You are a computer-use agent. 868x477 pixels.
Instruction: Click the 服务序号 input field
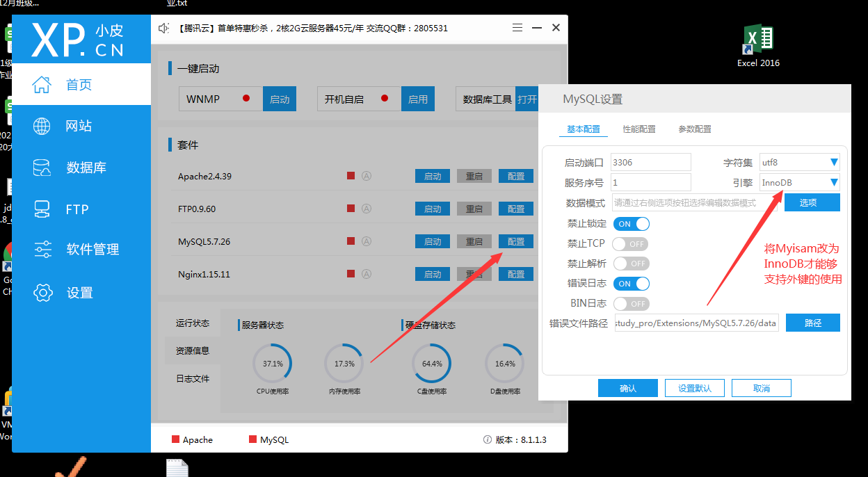[651, 182]
